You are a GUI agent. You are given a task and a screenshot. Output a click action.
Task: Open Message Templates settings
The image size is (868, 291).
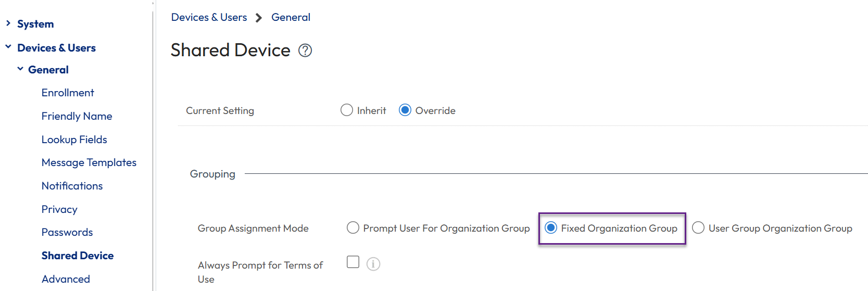click(x=89, y=162)
